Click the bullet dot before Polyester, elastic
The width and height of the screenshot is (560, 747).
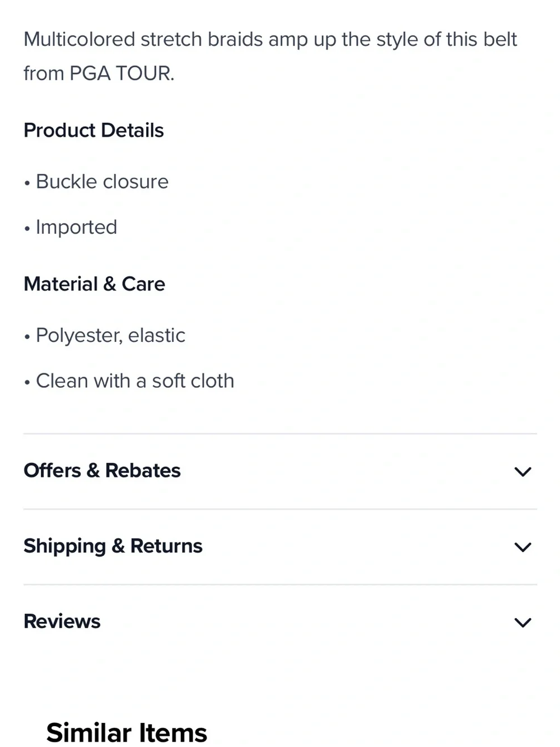pyautogui.click(x=27, y=337)
